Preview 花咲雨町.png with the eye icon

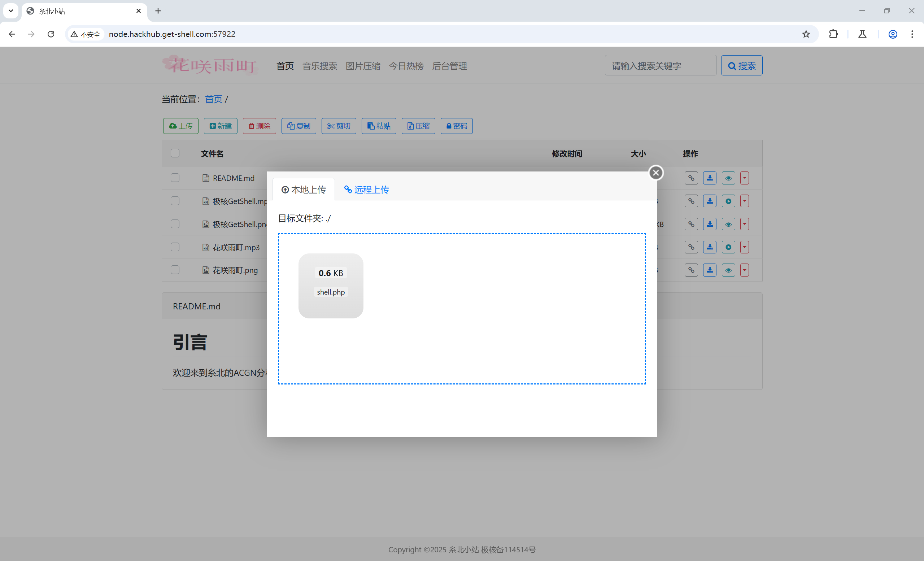[728, 270]
